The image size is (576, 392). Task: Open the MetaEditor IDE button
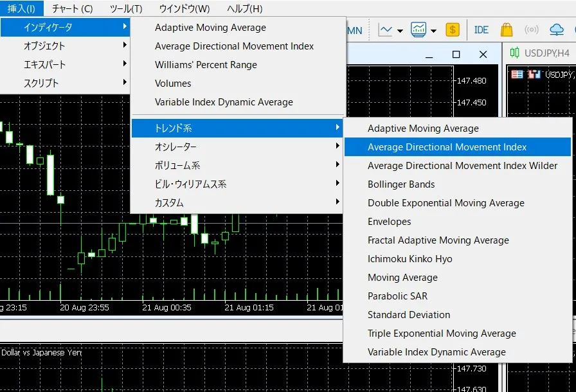481,30
